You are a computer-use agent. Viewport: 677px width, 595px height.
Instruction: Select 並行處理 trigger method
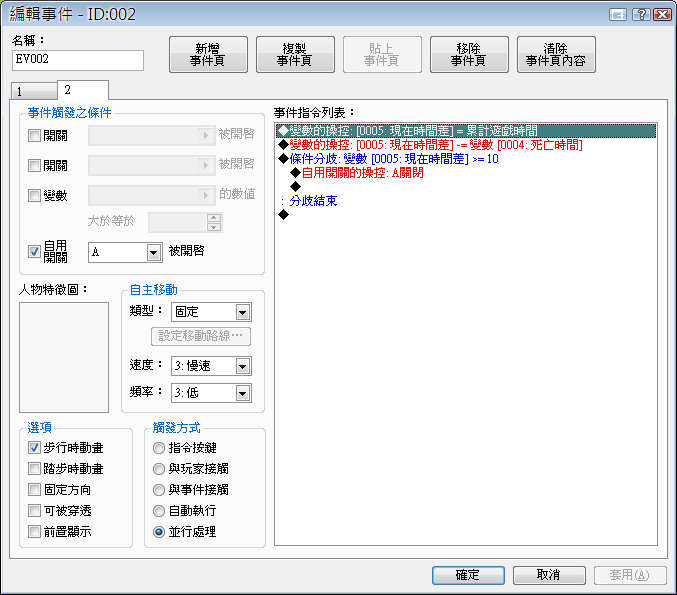pyautogui.click(x=159, y=532)
